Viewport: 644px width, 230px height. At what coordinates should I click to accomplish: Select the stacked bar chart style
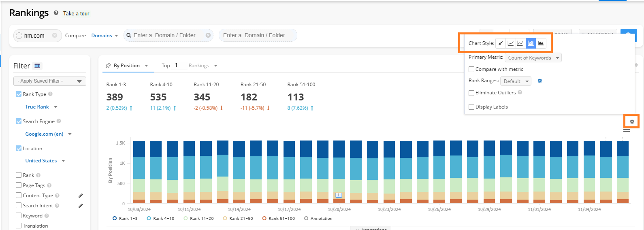(x=531, y=43)
